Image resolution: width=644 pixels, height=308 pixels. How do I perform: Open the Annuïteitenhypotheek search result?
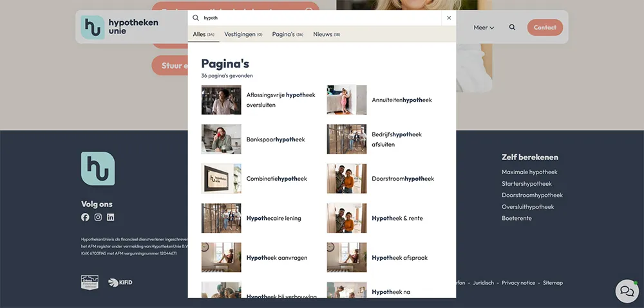click(401, 100)
